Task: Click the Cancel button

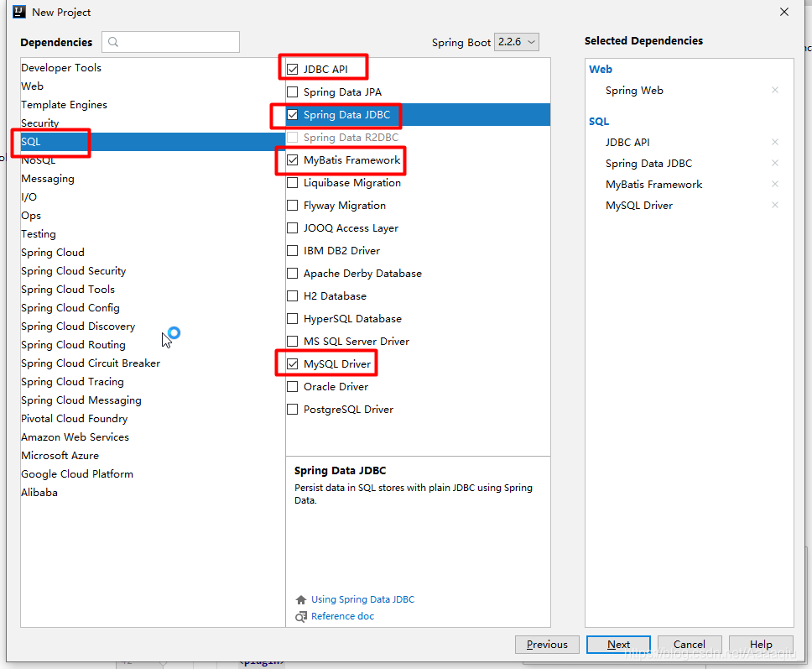Action: click(x=690, y=645)
